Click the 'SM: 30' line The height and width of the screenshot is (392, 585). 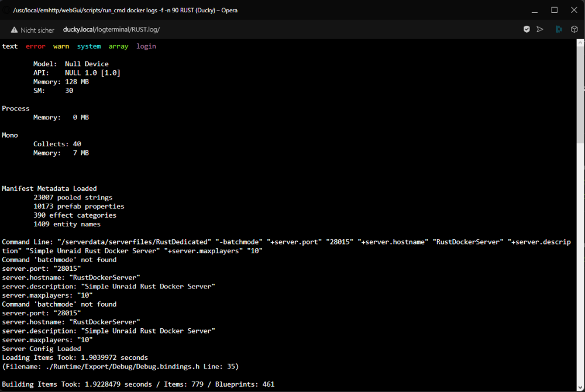53,91
